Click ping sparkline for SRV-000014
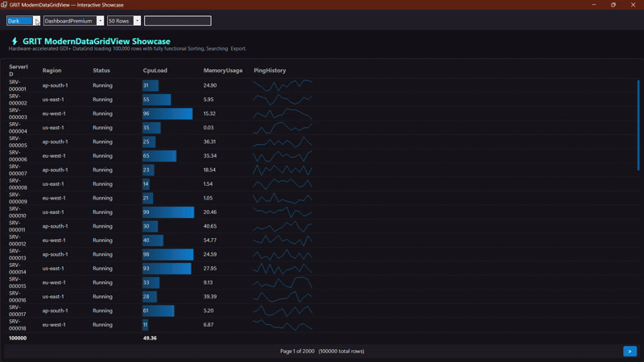Viewport: 644px width, 362px height. point(283,269)
